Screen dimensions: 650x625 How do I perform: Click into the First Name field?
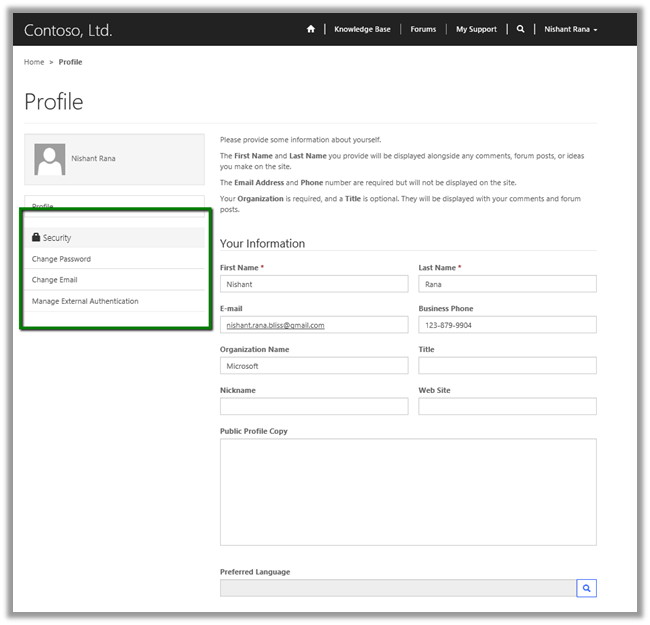314,284
